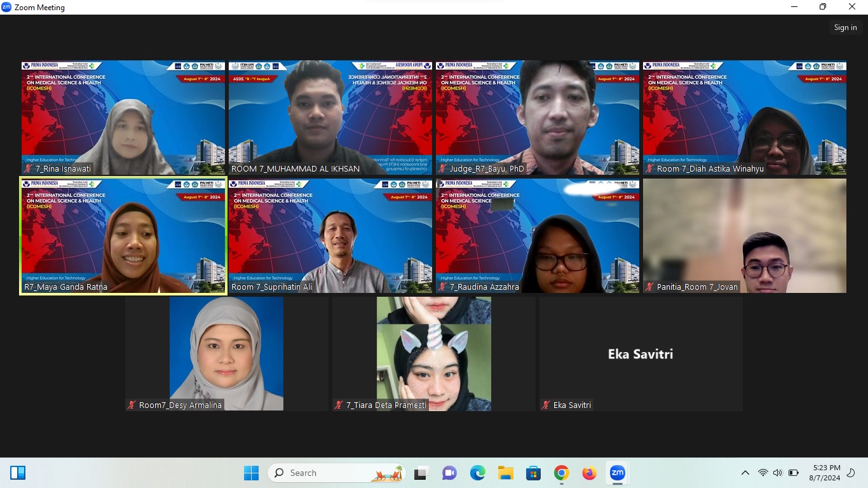Launch Microsoft Teams chat from taskbar
Screen dimensions: 868x488
point(449,473)
